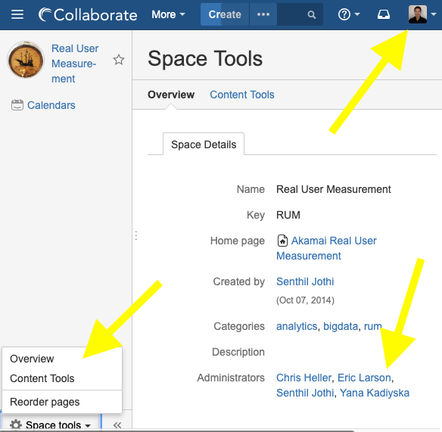Click the Calendars icon in sidebar

coord(17,105)
